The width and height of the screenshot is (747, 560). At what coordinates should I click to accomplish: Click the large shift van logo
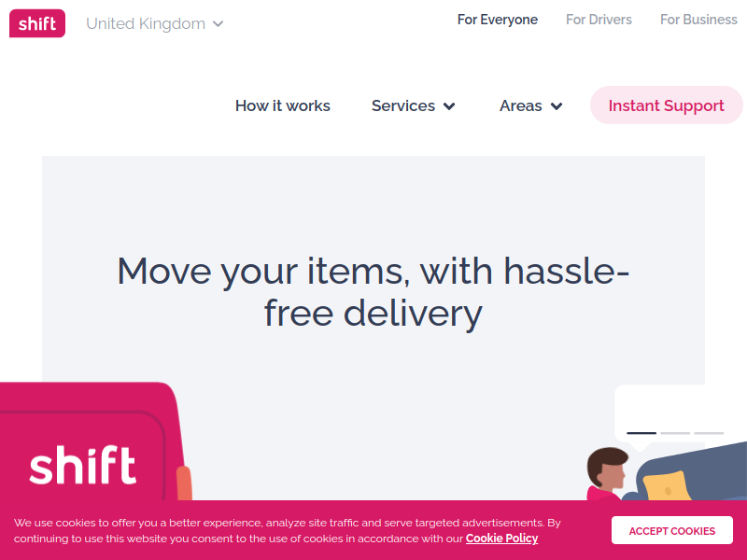pos(83,465)
